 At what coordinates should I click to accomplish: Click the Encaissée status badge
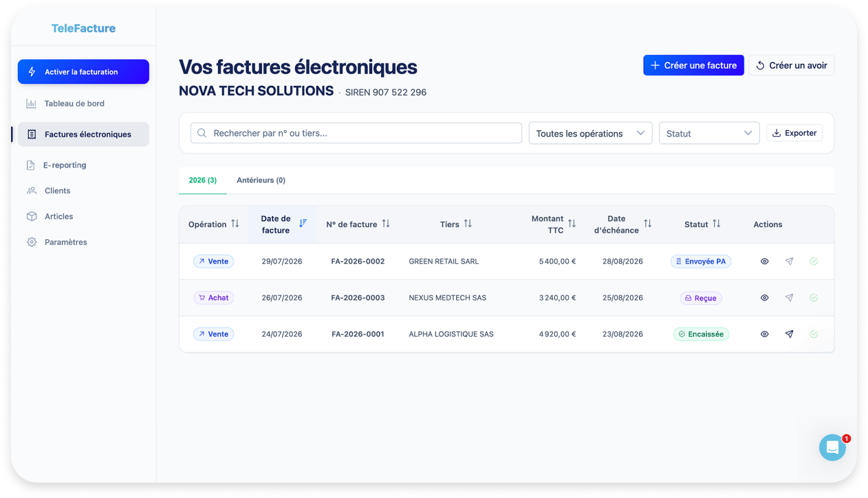[701, 334]
